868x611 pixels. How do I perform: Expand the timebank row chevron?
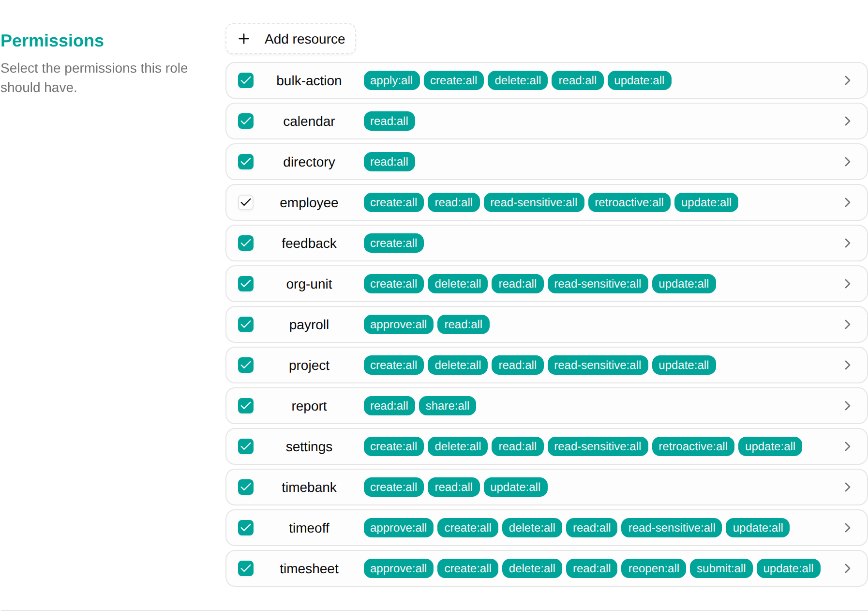(847, 487)
